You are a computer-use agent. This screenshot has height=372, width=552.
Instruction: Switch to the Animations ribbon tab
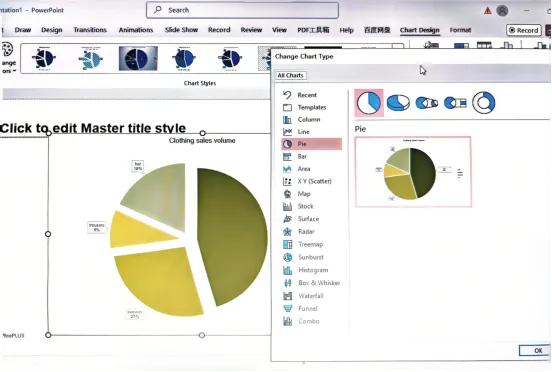click(136, 30)
